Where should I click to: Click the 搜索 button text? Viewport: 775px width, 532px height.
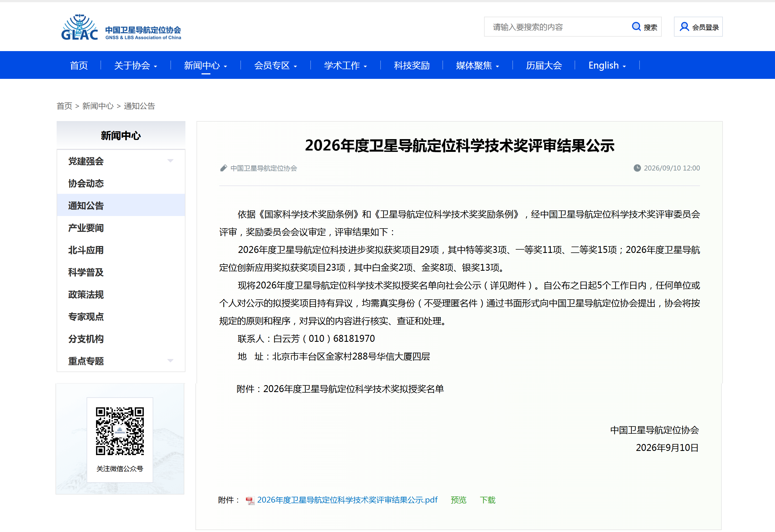(x=650, y=27)
